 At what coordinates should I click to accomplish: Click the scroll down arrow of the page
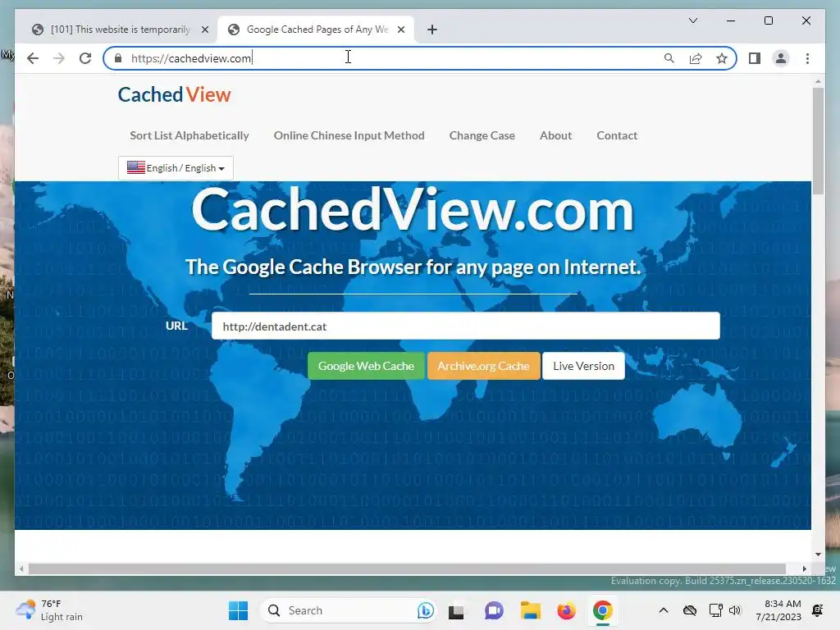818,555
